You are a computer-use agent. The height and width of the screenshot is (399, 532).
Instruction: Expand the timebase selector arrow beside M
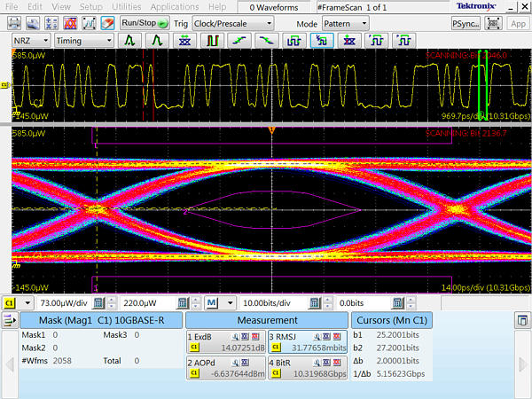pos(230,303)
